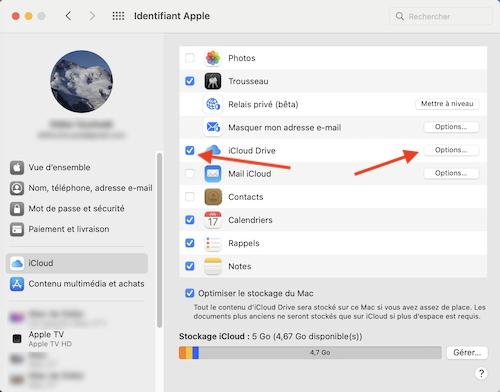Click the Contacts book icon
This screenshot has height=392, width=500.
coord(213,197)
